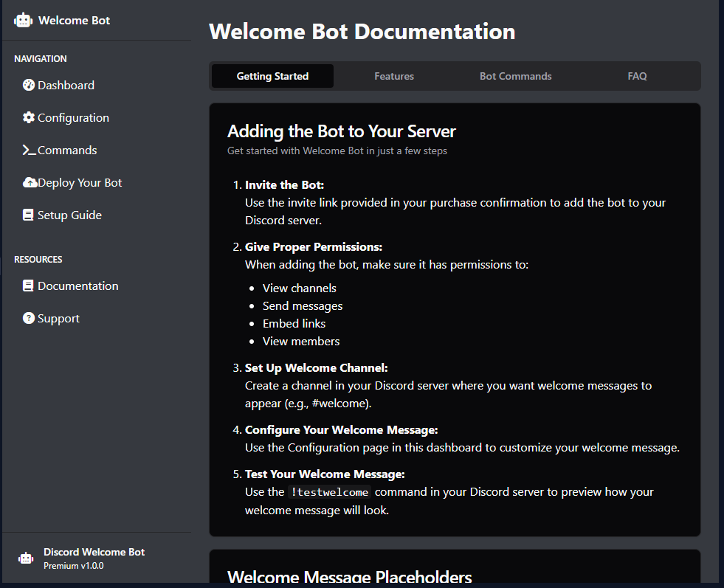724x588 pixels.
Task: Click the !testwelcome command code snippet
Action: coord(330,492)
